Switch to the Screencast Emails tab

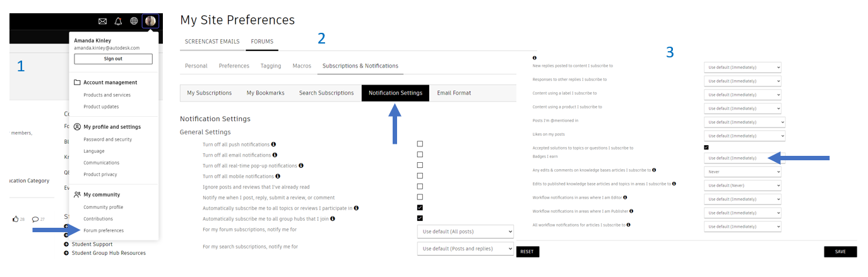pos(212,42)
